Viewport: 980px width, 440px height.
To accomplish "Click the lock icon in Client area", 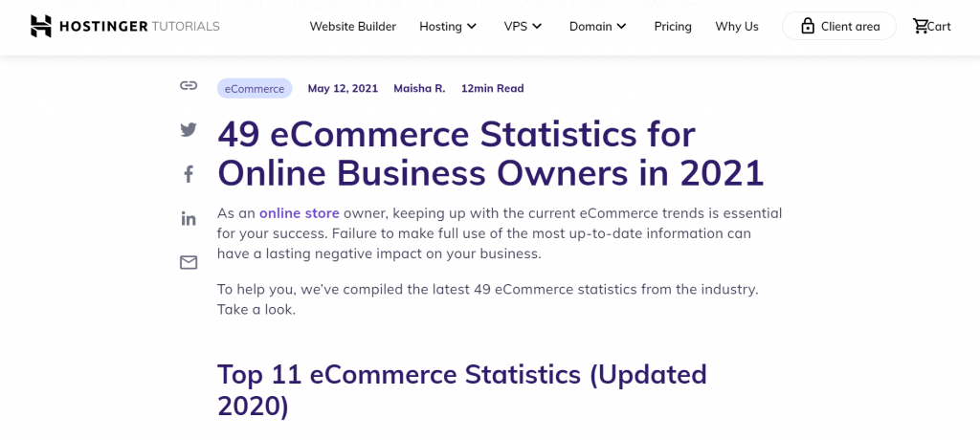I will [808, 26].
